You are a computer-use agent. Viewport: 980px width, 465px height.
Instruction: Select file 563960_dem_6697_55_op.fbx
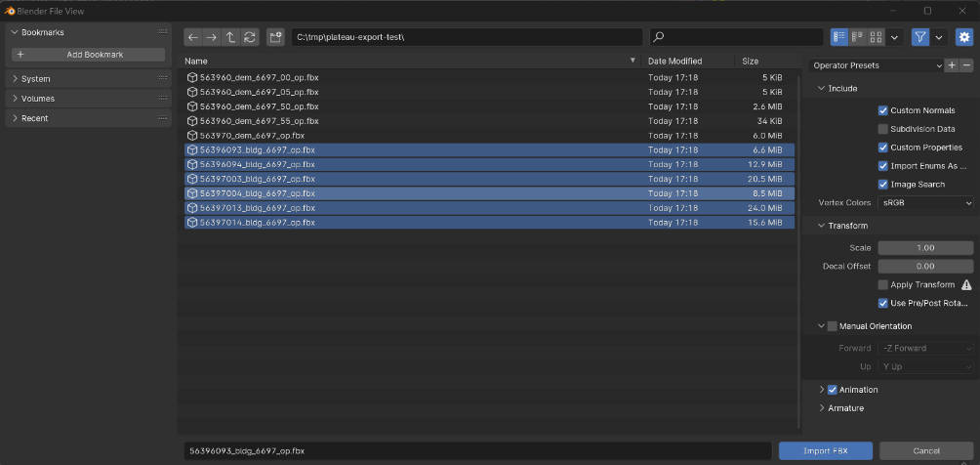pos(489,121)
